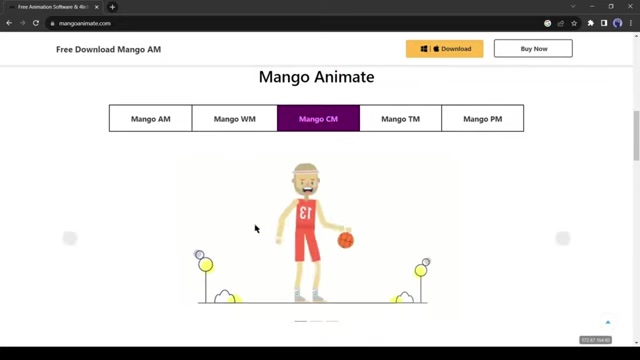The image size is (640, 360).
Task: Open the Chrome profile avatar
Action: tap(618, 23)
